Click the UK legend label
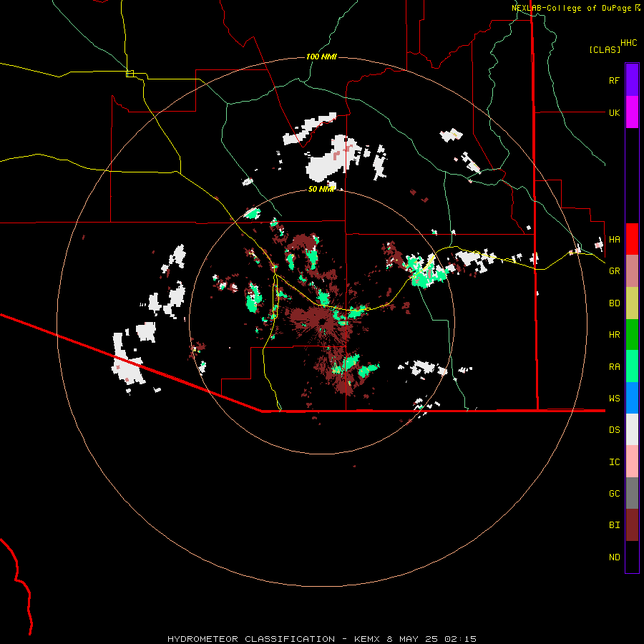 click(x=614, y=112)
